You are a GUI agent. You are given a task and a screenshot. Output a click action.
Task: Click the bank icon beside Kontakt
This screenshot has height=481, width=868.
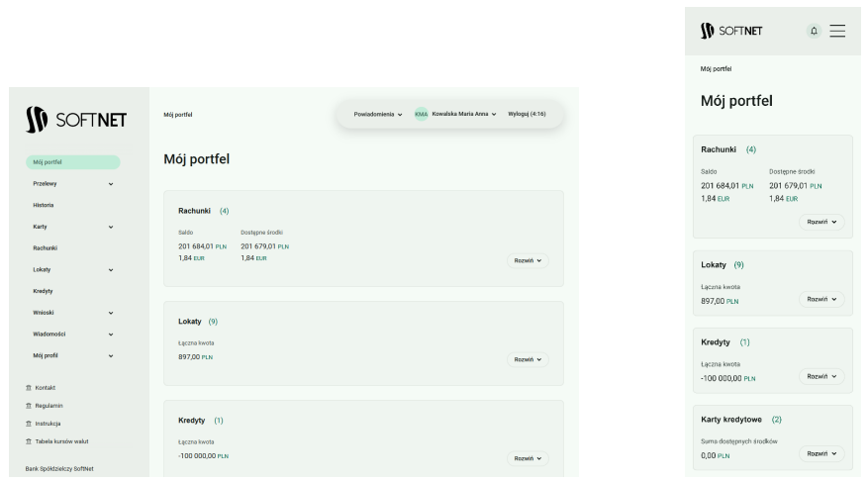(x=28, y=387)
